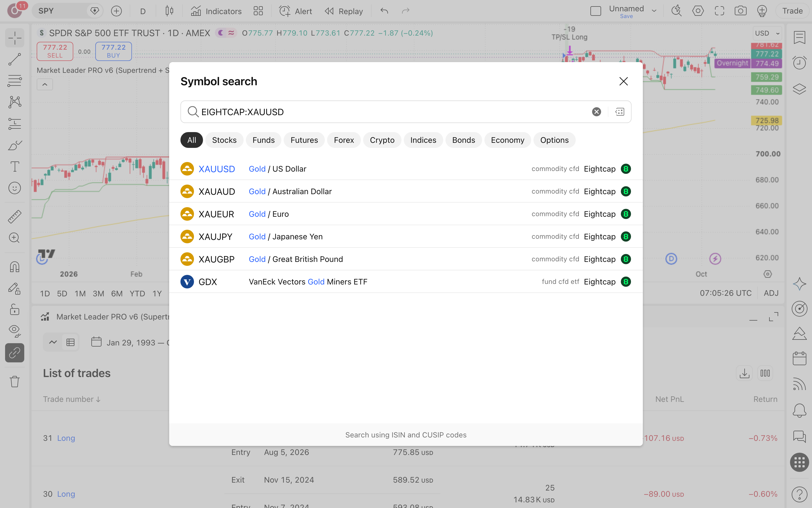Open chart settings gear in top toolbar

[698, 11]
